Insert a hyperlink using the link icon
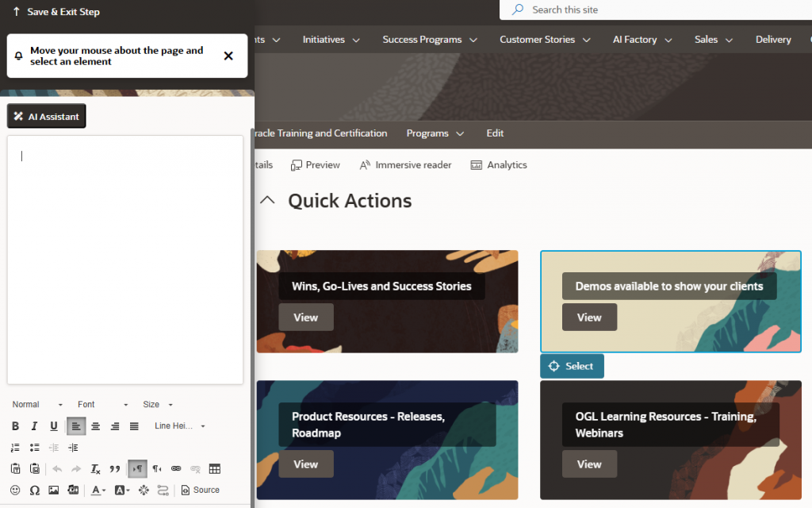This screenshot has height=508, width=812. 176,468
